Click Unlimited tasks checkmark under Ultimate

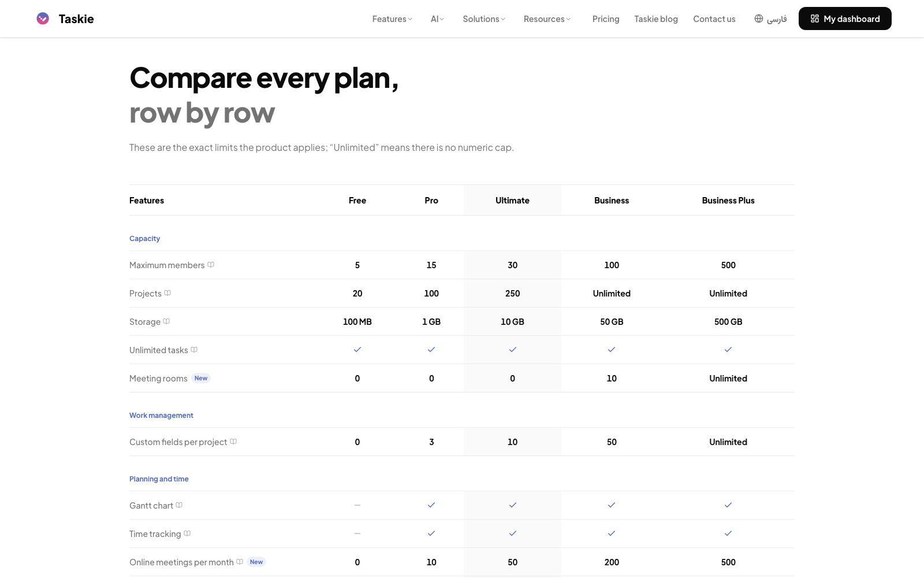click(x=513, y=350)
